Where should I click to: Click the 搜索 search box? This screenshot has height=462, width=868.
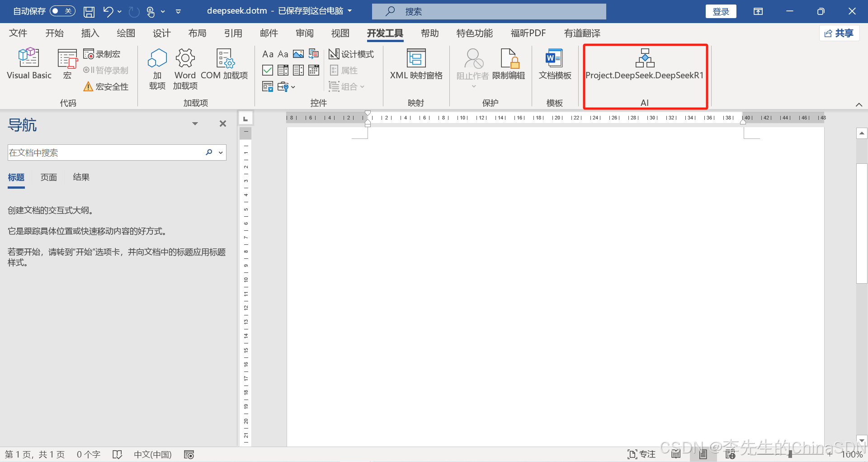[x=489, y=11]
